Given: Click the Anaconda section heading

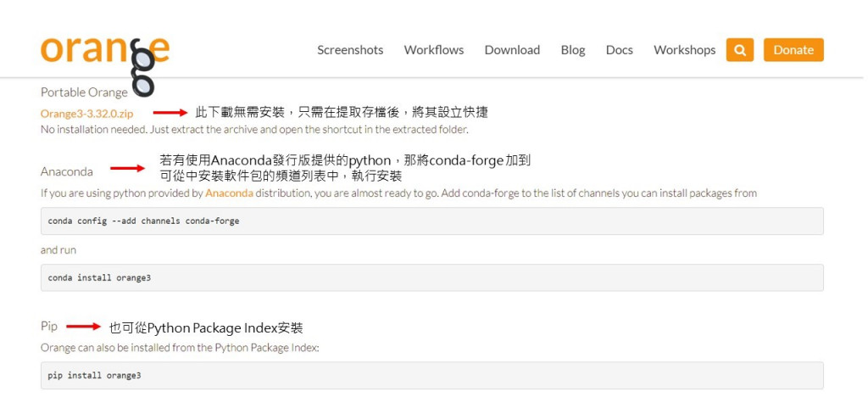Looking at the screenshot, I should click(x=66, y=171).
